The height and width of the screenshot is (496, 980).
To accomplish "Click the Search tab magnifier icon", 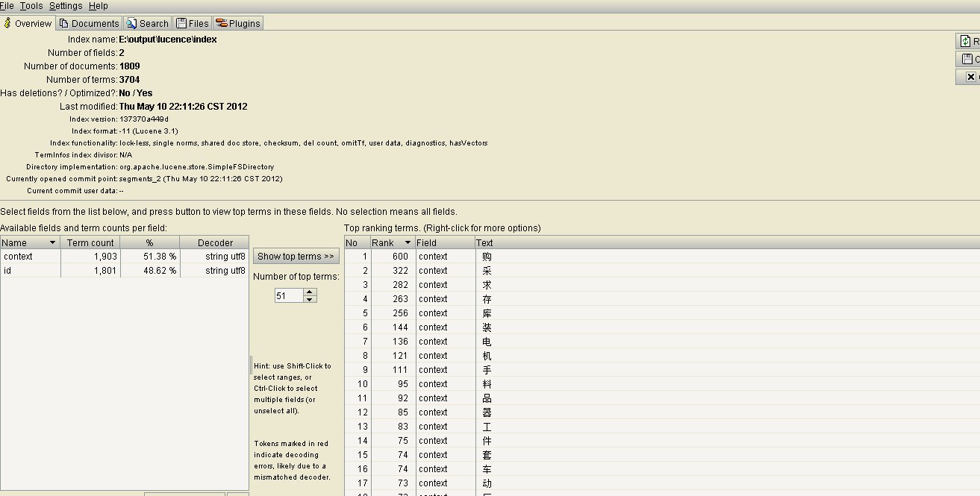I will 132,23.
